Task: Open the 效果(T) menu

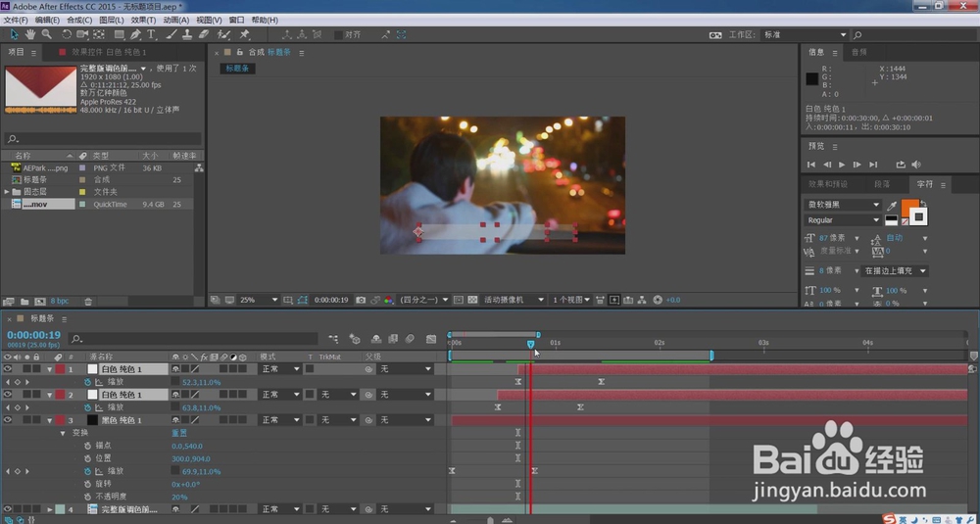Action: tap(143, 20)
